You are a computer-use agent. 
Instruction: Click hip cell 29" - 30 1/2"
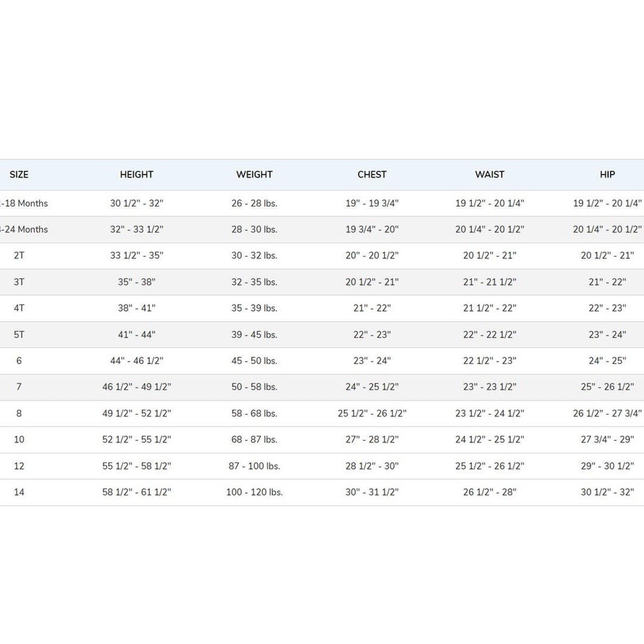click(607, 466)
